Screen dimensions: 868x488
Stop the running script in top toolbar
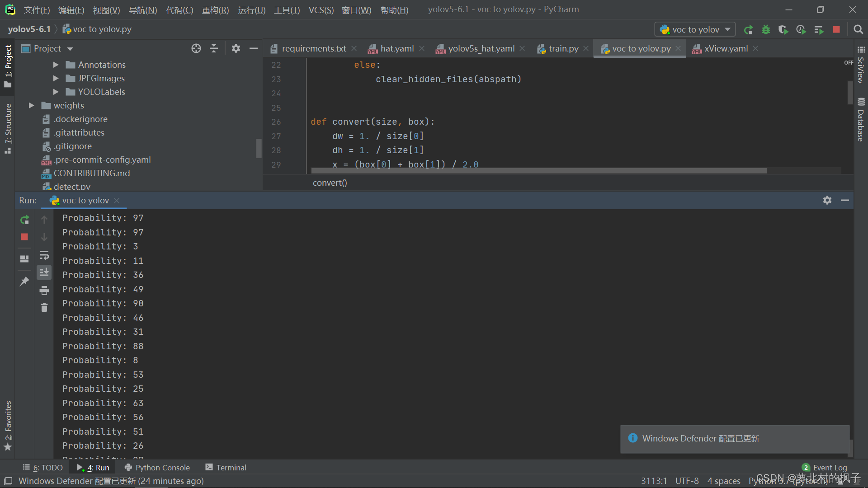(836, 30)
